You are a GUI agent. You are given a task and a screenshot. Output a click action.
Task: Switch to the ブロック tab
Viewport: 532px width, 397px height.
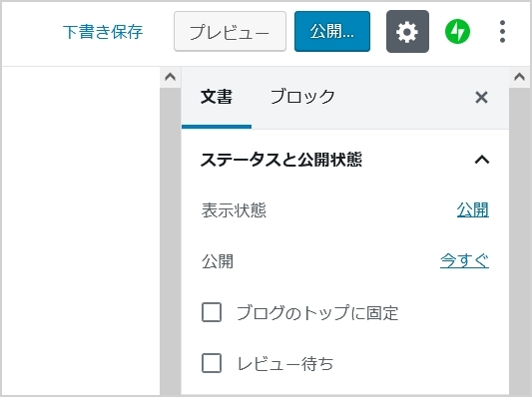302,97
